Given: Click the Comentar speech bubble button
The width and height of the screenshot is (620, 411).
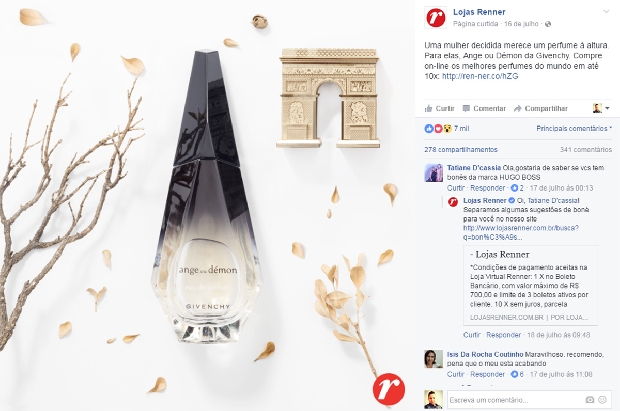Looking at the screenshot, I should point(484,108).
